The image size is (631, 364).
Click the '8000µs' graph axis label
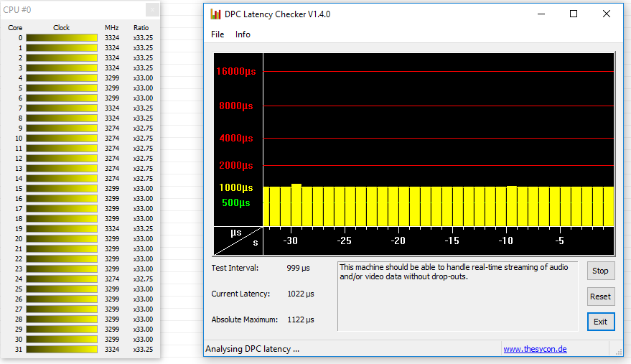pyautogui.click(x=236, y=106)
